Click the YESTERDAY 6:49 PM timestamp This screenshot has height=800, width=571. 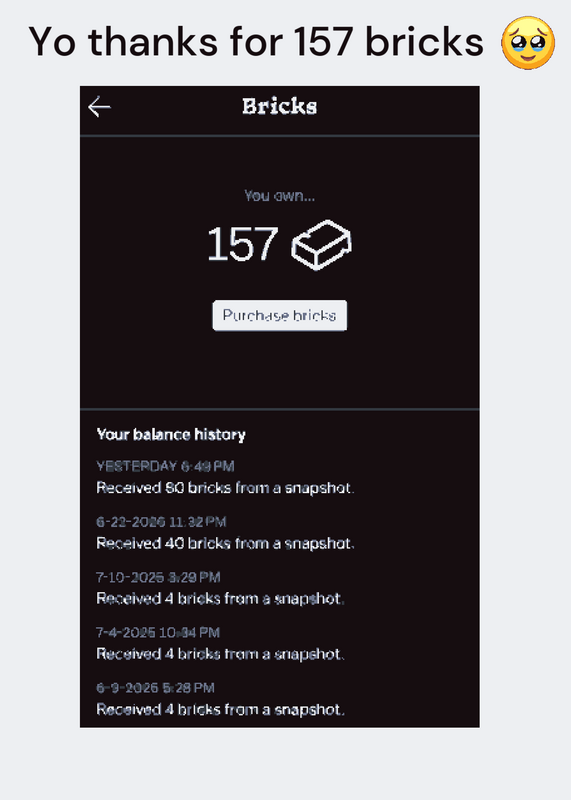(165, 466)
